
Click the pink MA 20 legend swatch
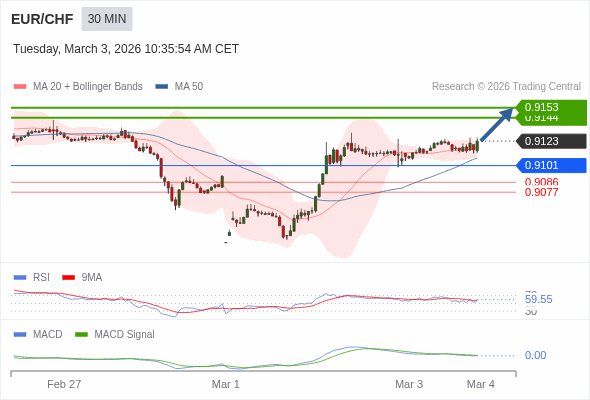[20, 87]
